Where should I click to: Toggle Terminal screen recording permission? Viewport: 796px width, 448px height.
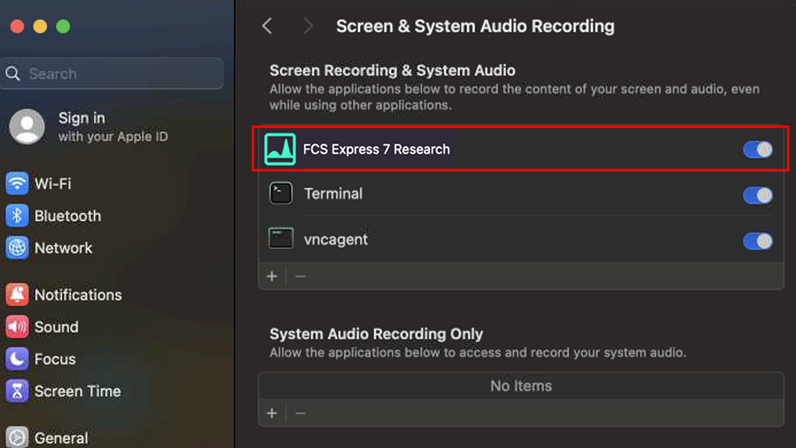point(757,195)
